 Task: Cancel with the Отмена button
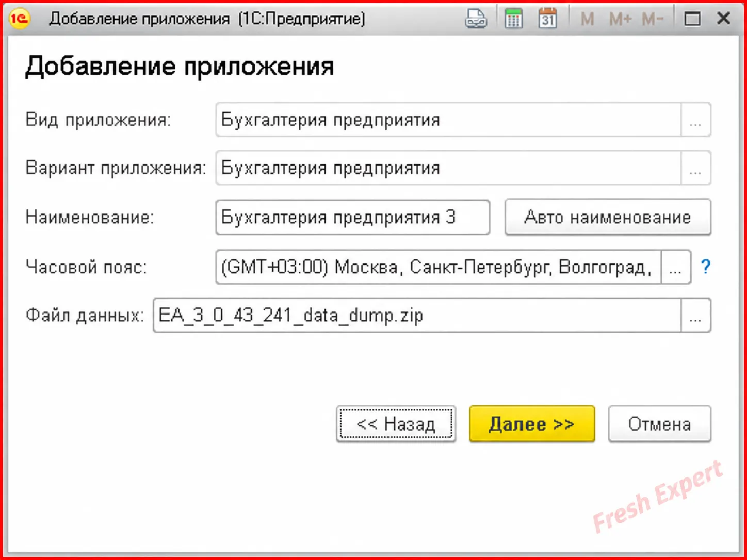[659, 424]
